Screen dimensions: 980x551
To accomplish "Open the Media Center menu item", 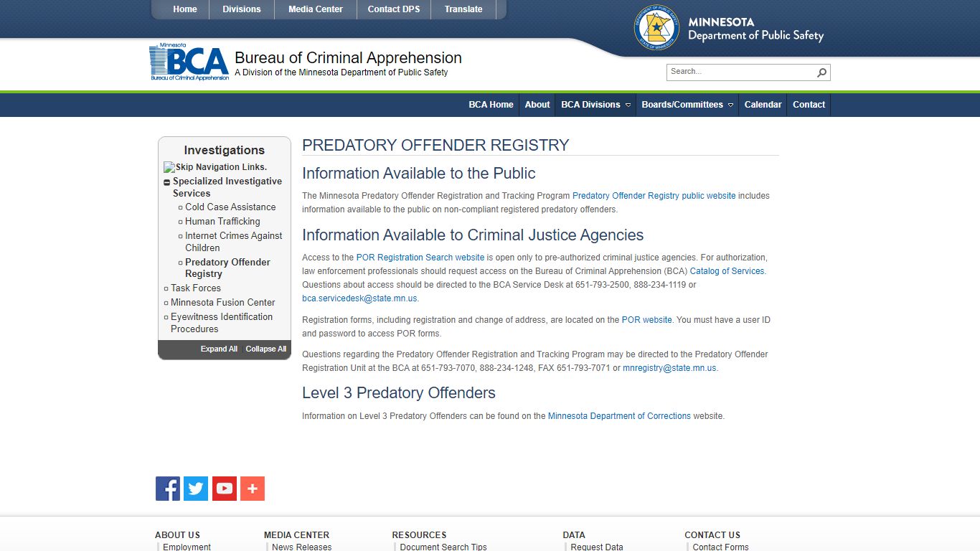I will click(316, 9).
